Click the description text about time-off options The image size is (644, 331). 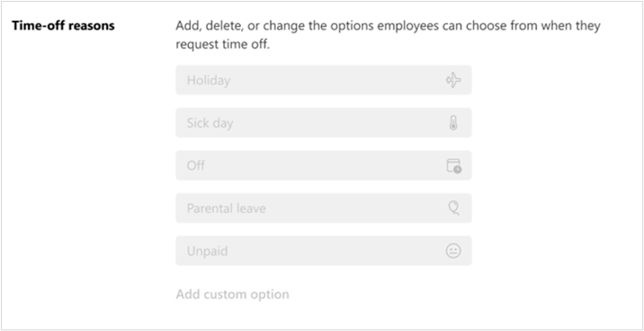point(389,35)
